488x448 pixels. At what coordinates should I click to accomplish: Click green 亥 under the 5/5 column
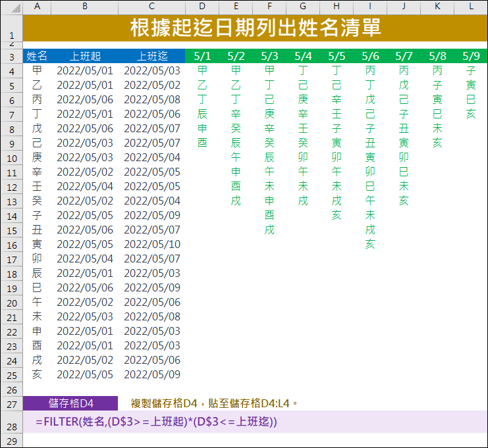[337, 215]
